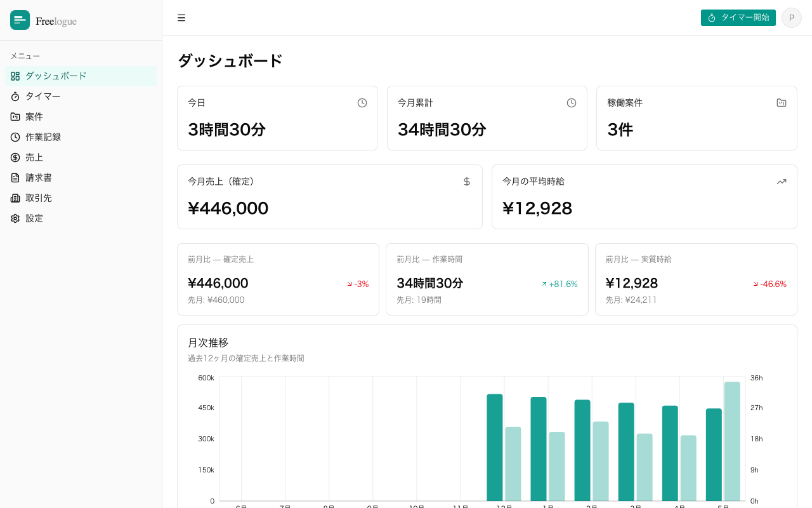Go to タイマー menu item
Image resolution: width=812 pixels, height=508 pixels.
coord(81,97)
